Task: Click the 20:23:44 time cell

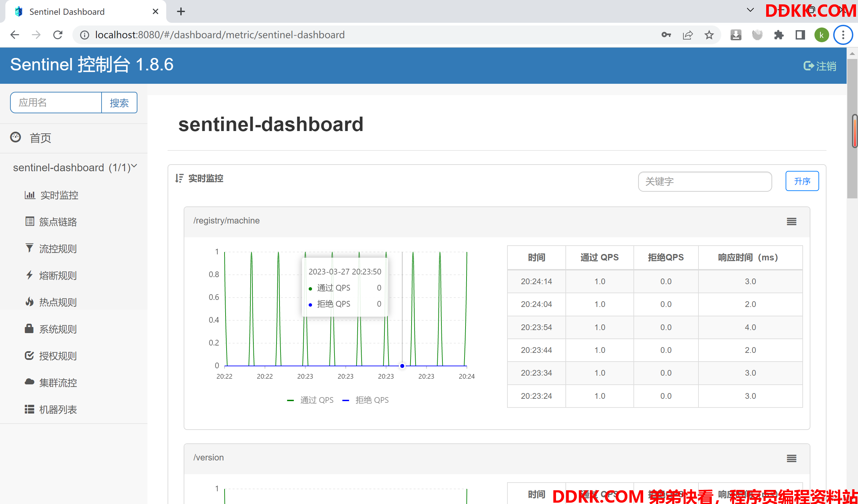Action: tap(536, 350)
